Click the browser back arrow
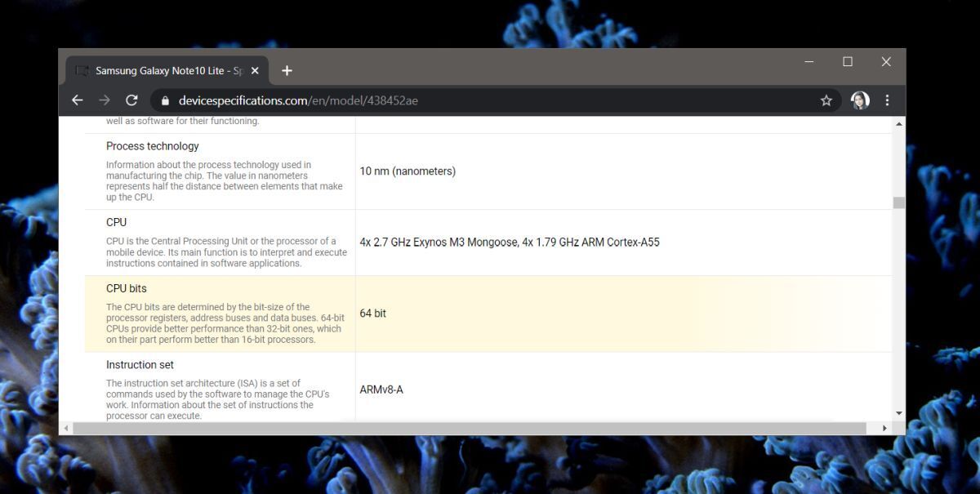Image resolution: width=980 pixels, height=494 pixels. point(77,100)
